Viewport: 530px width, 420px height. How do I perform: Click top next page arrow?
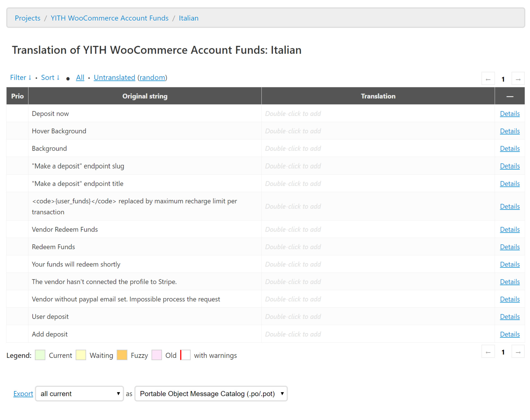518,79
